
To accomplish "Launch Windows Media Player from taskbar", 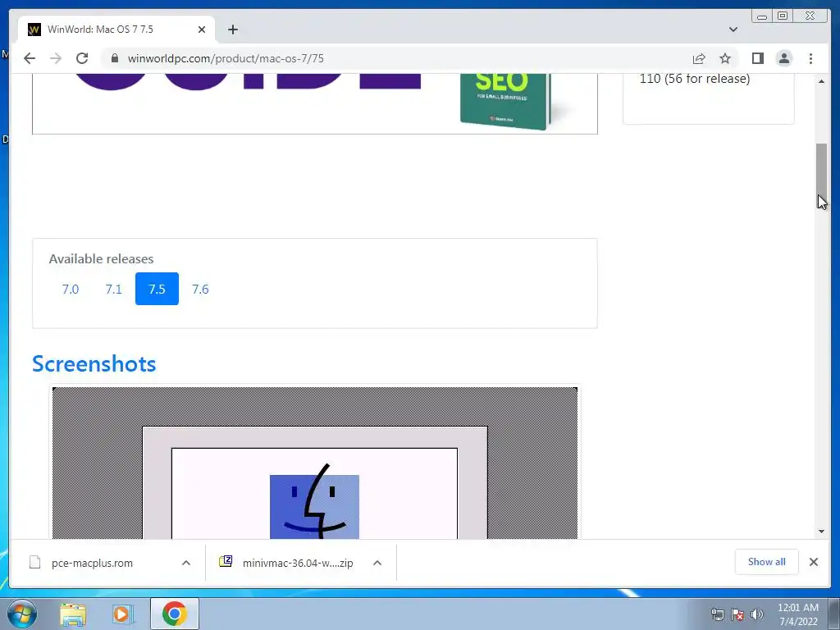I will coord(123,614).
